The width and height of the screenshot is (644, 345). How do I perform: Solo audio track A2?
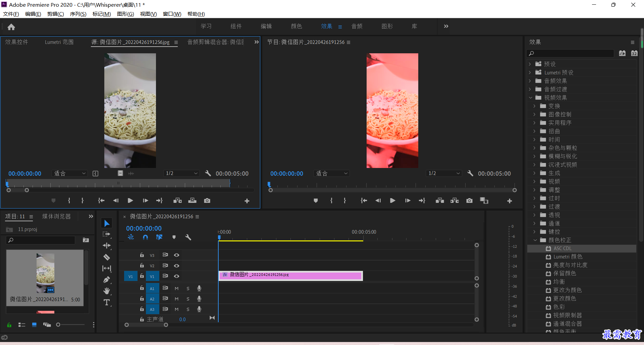click(188, 299)
